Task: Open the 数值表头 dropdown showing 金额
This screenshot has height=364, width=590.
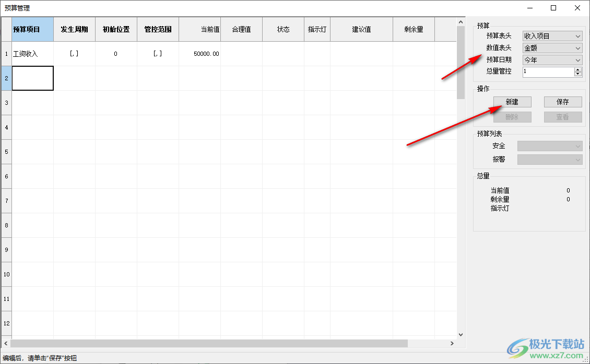Action: pos(552,48)
